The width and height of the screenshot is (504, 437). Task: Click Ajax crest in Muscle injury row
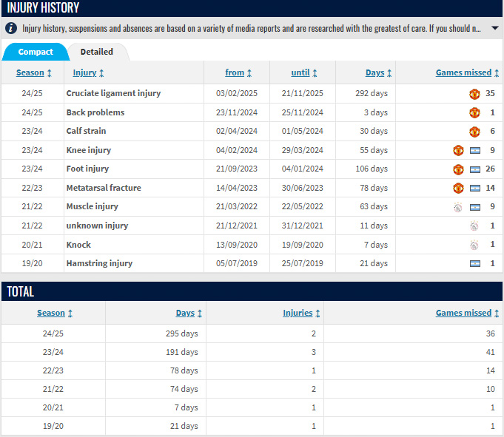tap(459, 207)
